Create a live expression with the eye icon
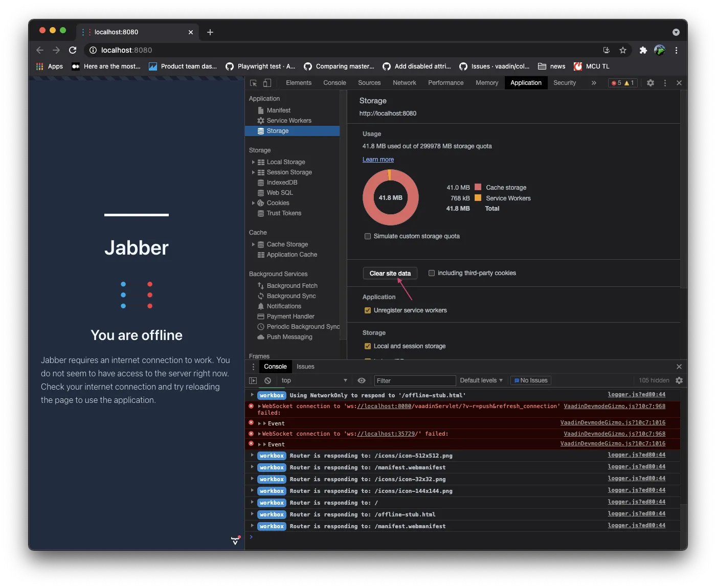 [362, 380]
